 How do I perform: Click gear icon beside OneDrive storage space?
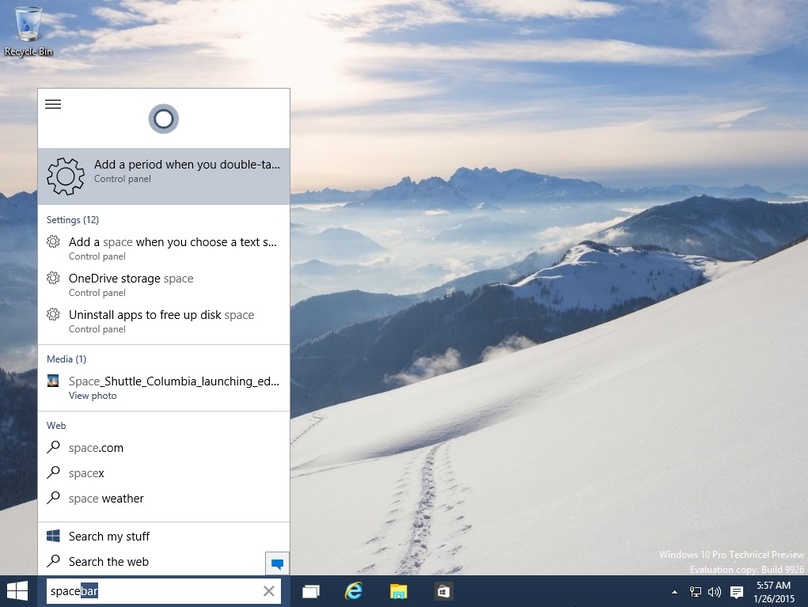(53, 278)
